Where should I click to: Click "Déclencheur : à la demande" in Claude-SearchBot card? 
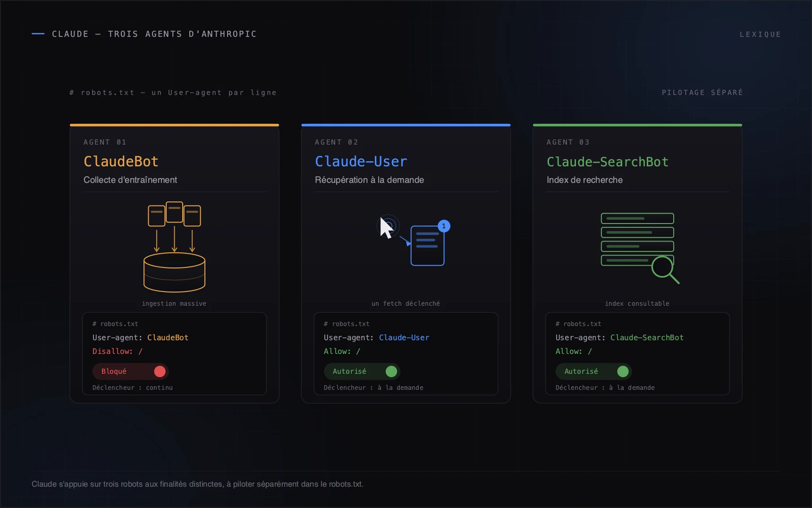point(605,388)
